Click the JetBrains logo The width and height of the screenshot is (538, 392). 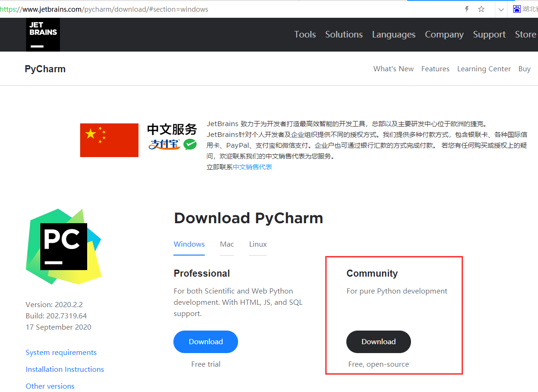point(43,35)
